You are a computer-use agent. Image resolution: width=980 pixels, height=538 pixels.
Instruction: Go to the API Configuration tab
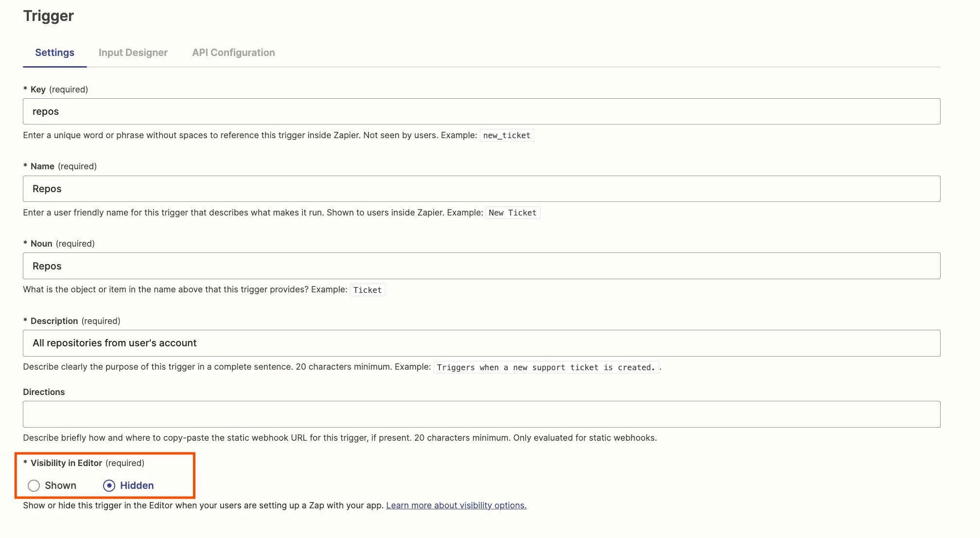click(x=233, y=53)
